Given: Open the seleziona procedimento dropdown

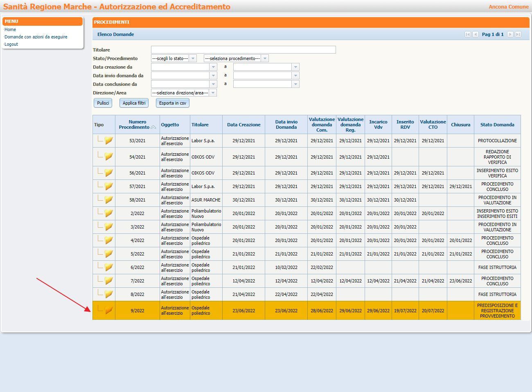Looking at the screenshot, I should (x=265, y=58).
